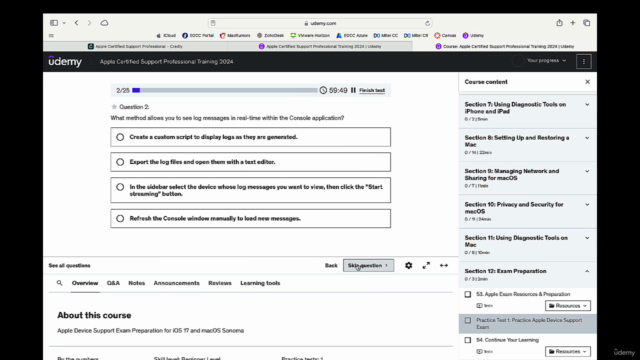Expand Section 8: Setting Up and Restoring a Mac

pyautogui.click(x=527, y=145)
